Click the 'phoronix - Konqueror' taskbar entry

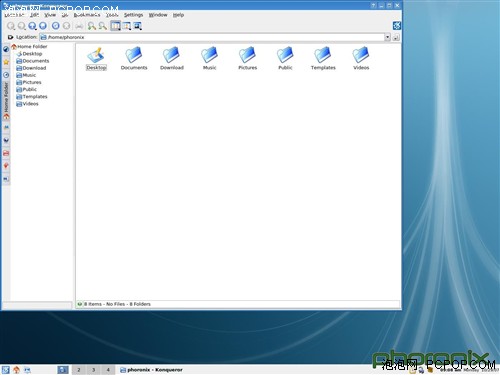[x=152, y=370]
